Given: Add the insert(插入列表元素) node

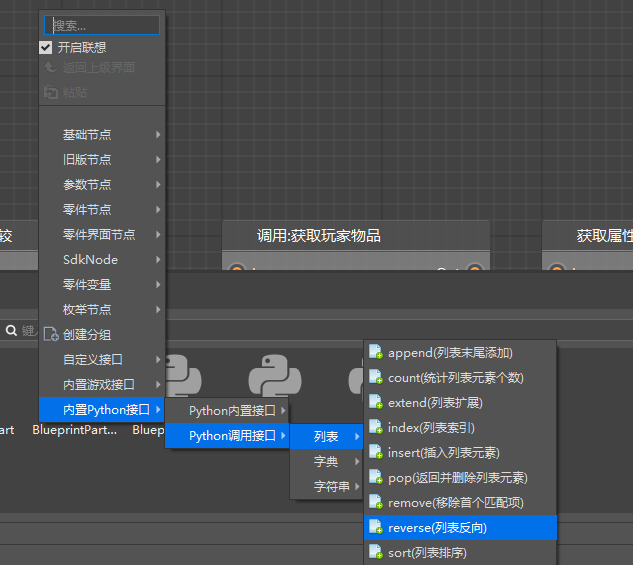Looking at the screenshot, I should pos(460,453).
